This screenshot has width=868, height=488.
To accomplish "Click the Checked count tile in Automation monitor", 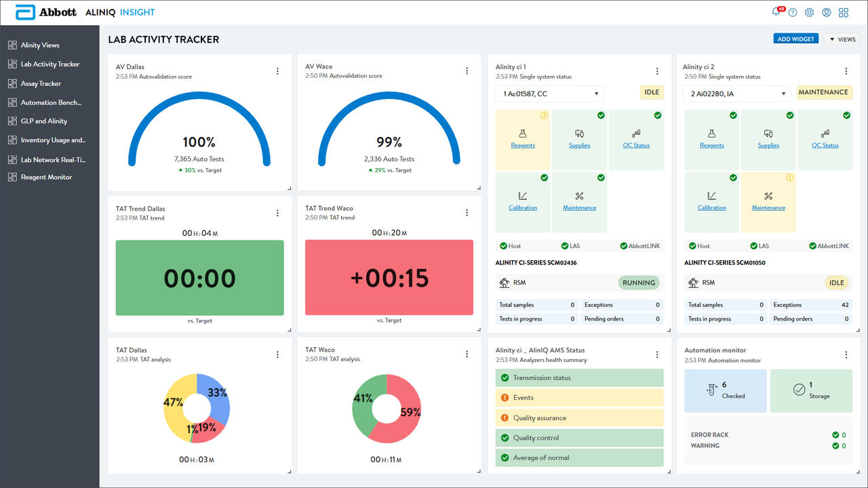I will pos(725,390).
